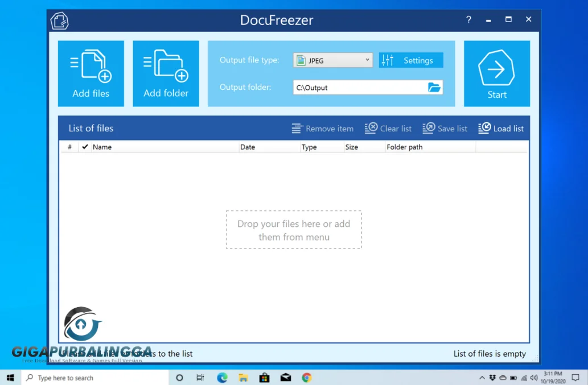Click the Dropbox tray icon
Screen dimensions: 588x385
(492, 378)
